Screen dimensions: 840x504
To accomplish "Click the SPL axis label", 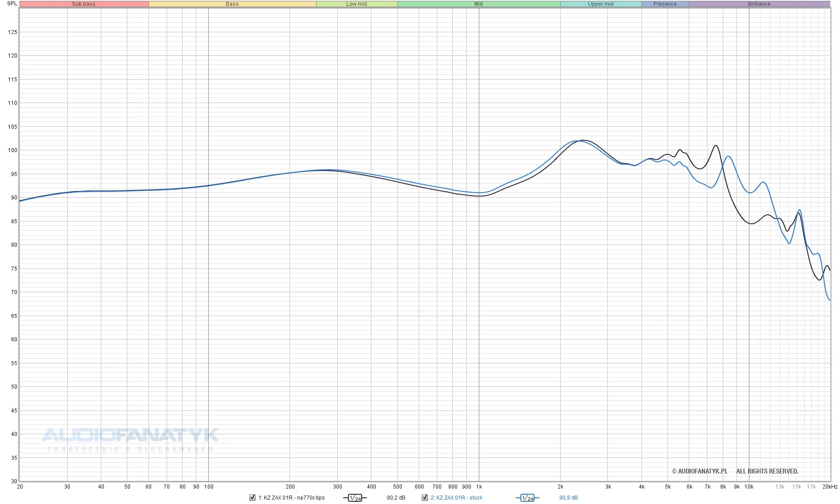I will [x=12, y=4].
